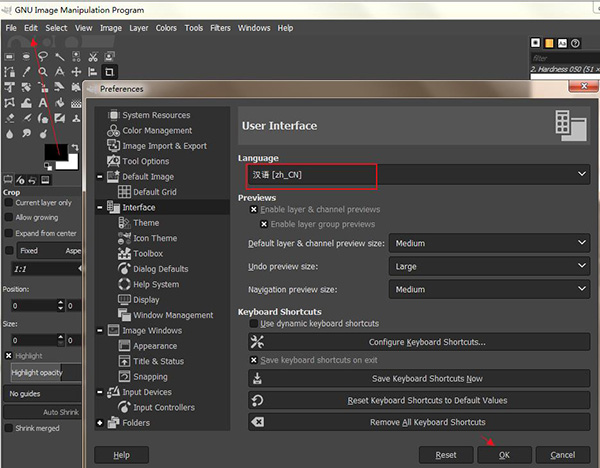Open the Fonts tab in right dock
The width and height of the screenshot is (600, 468).
562,43
